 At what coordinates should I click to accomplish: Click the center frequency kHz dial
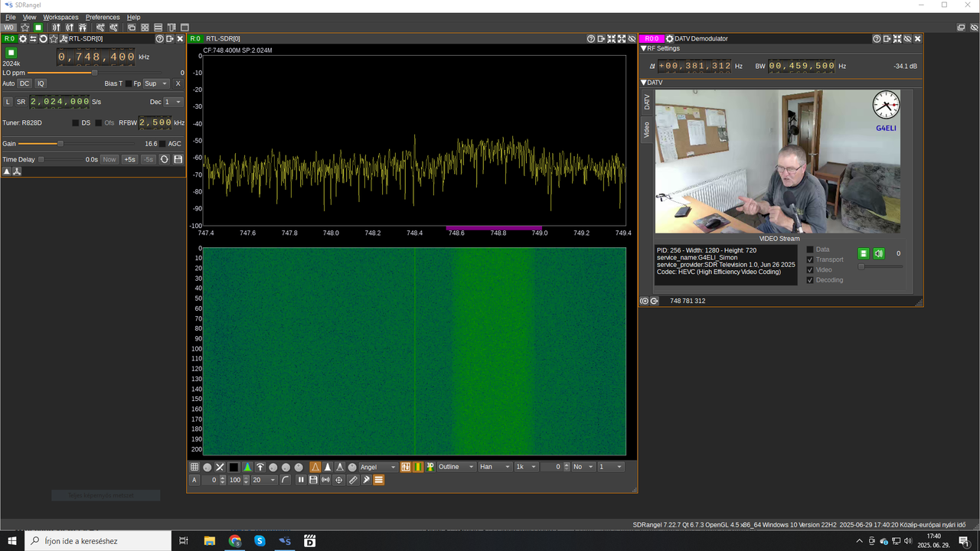pos(96,57)
